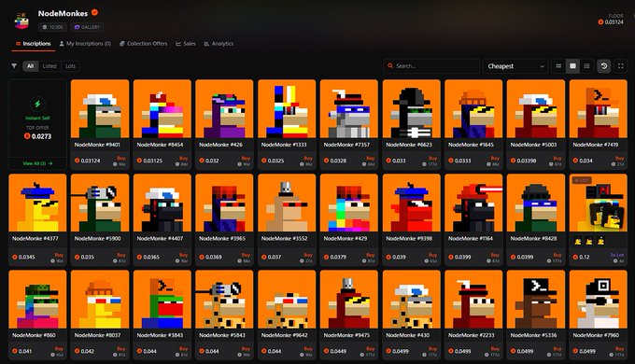Select the All listings filter
This screenshot has height=364, width=635.
[31, 66]
